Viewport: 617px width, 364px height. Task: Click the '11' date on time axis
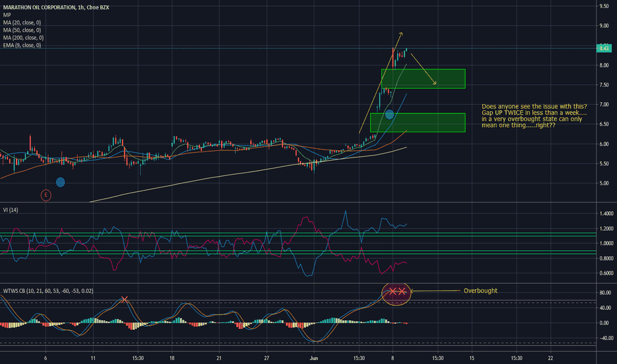pyautogui.click(x=93, y=358)
